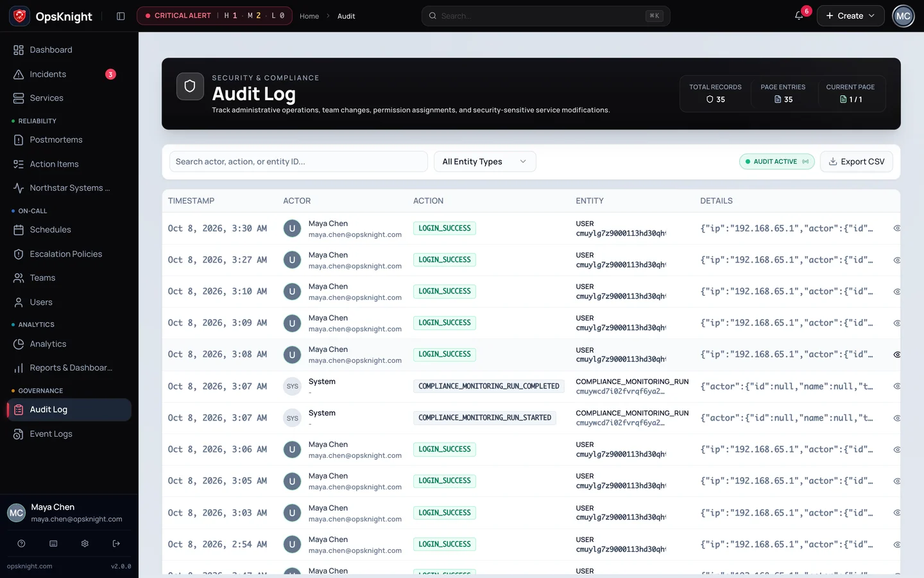
Task: Click the actor, action, or entity ID search field
Action: 298,162
